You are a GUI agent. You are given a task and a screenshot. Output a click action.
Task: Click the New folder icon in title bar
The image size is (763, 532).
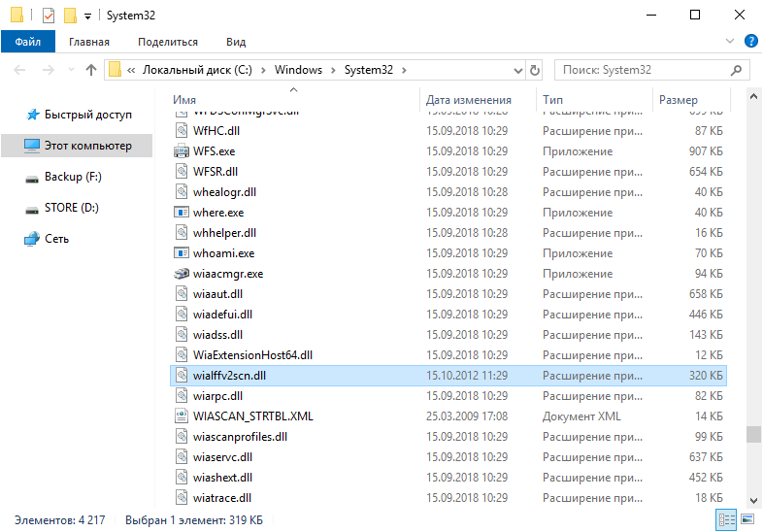click(70, 16)
